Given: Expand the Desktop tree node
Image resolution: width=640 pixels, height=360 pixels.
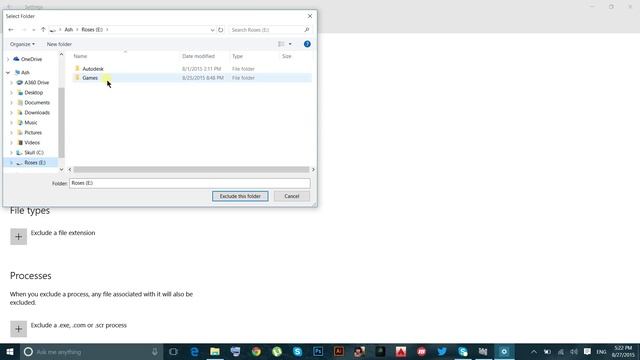Looking at the screenshot, I should (x=11, y=93).
